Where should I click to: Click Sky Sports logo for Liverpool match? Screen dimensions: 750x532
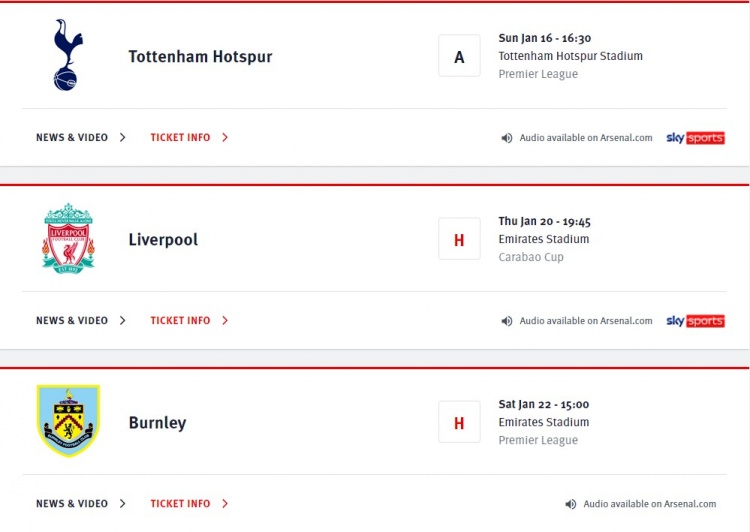click(695, 321)
